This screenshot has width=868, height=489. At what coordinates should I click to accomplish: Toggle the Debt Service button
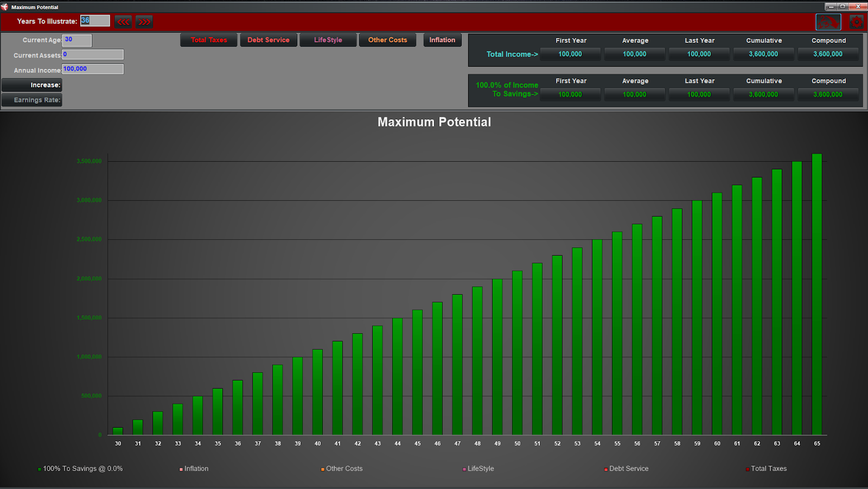(269, 40)
